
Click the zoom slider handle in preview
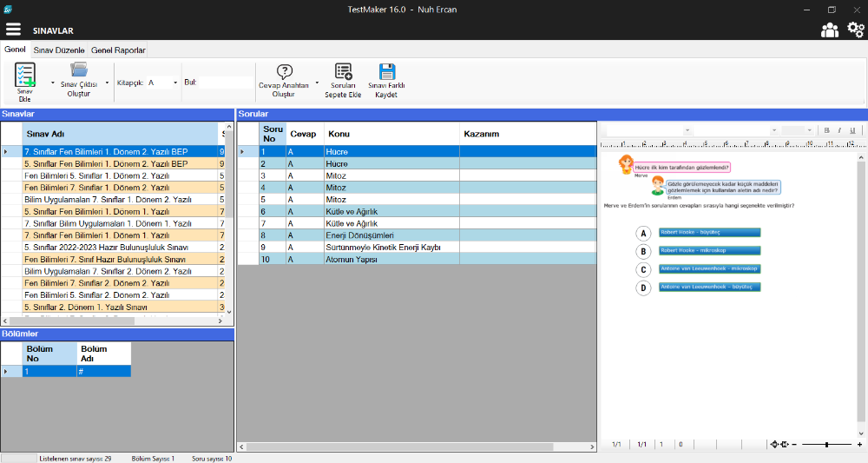pos(825,445)
